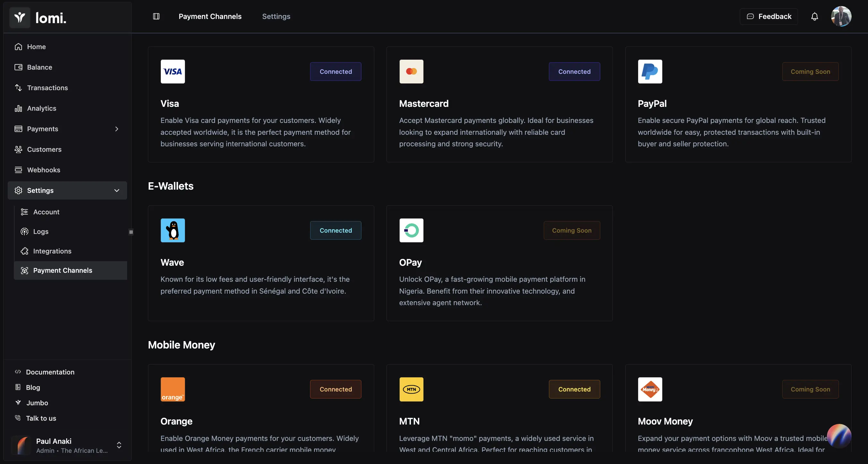Open Logs under Settings
Viewport: 868px width, 464px height.
click(x=70, y=231)
